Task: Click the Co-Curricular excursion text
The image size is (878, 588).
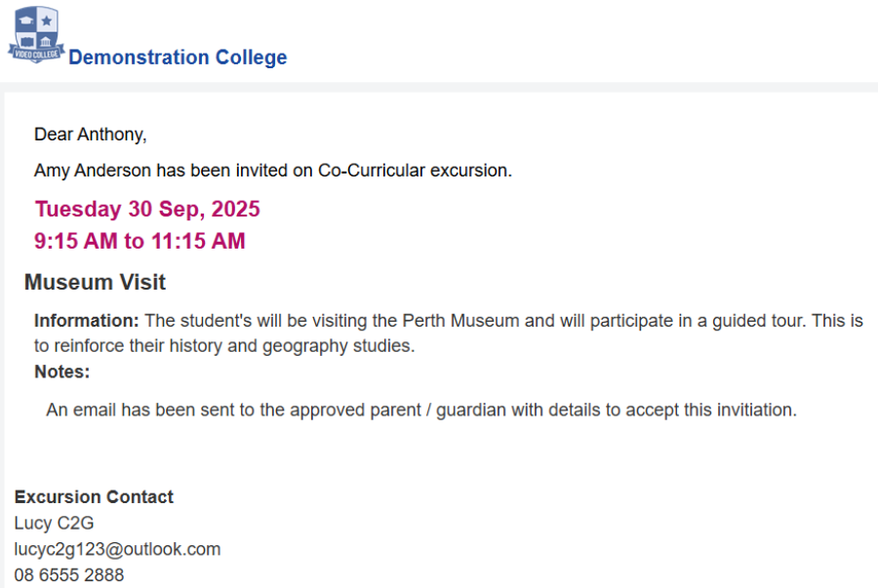Action: [415, 170]
